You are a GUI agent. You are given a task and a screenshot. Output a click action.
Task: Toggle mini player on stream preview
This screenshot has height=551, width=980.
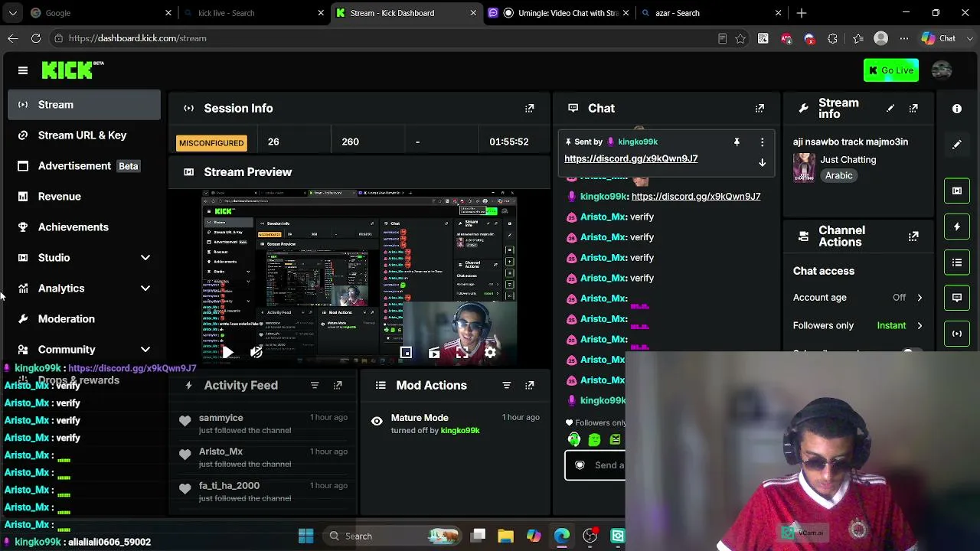click(x=406, y=352)
